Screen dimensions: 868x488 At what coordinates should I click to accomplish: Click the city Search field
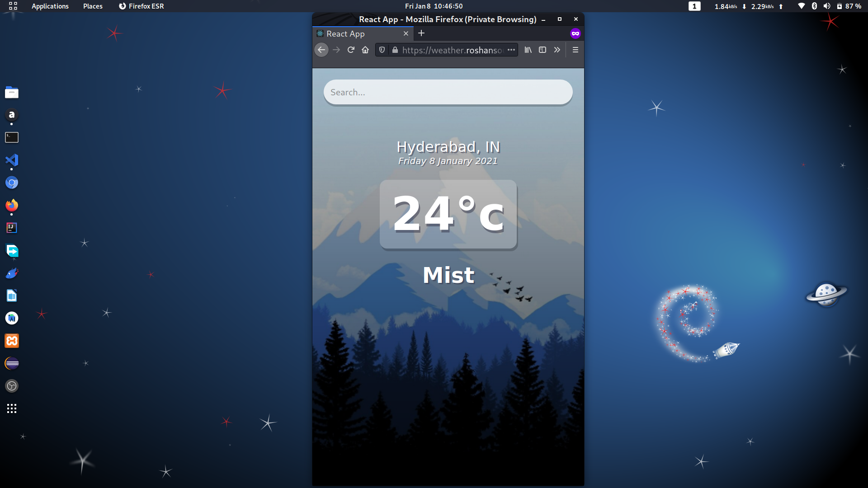coord(448,92)
